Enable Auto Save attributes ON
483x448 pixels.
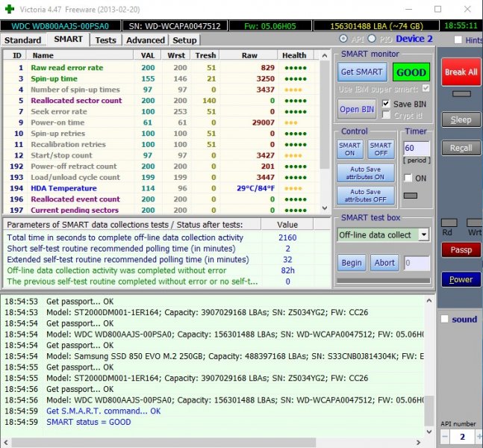tap(365, 173)
